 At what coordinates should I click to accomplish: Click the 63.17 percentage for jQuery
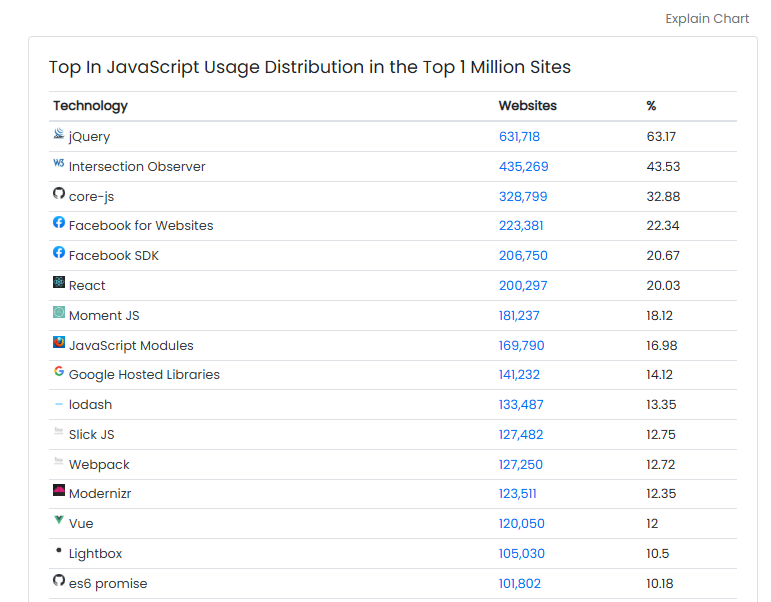pyautogui.click(x=661, y=136)
